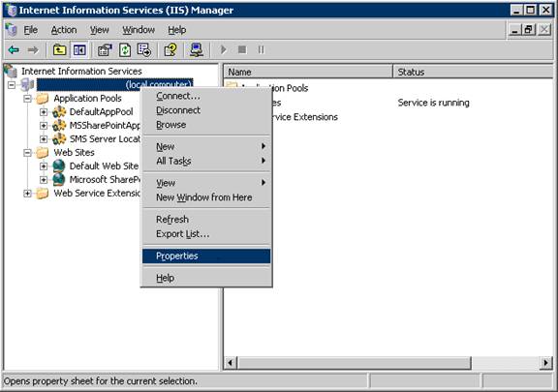Toggle the Show/Hide Console Tree icon
558x392 pixels.
click(79, 49)
